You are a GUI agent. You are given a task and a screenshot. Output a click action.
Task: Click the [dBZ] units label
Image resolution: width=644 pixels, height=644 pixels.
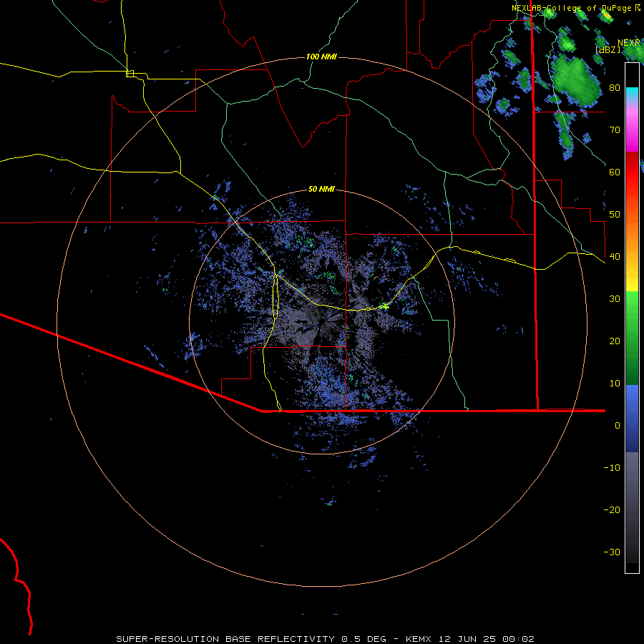click(x=608, y=49)
